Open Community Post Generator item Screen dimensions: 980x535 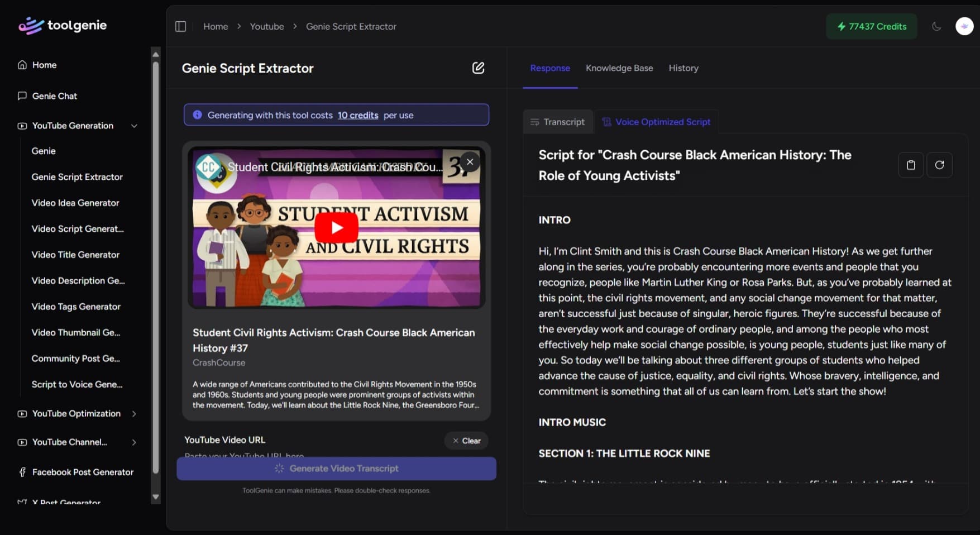76,359
